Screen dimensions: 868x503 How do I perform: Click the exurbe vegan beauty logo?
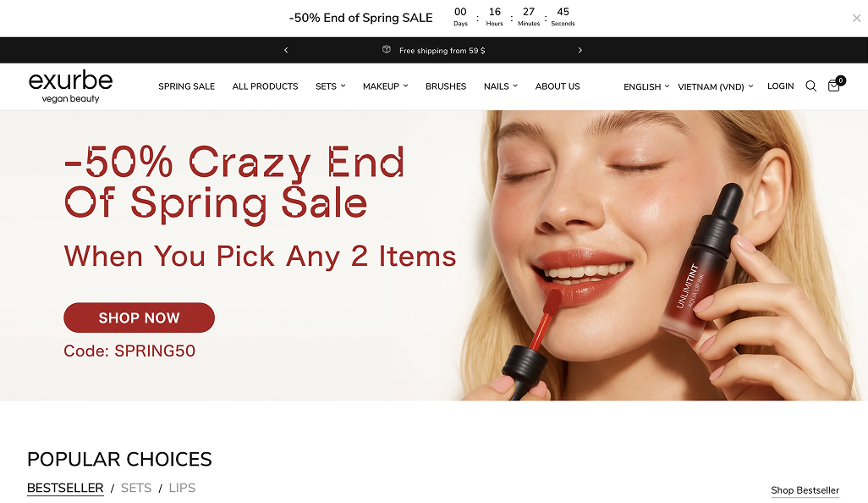pyautogui.click(x=70, y=86)
